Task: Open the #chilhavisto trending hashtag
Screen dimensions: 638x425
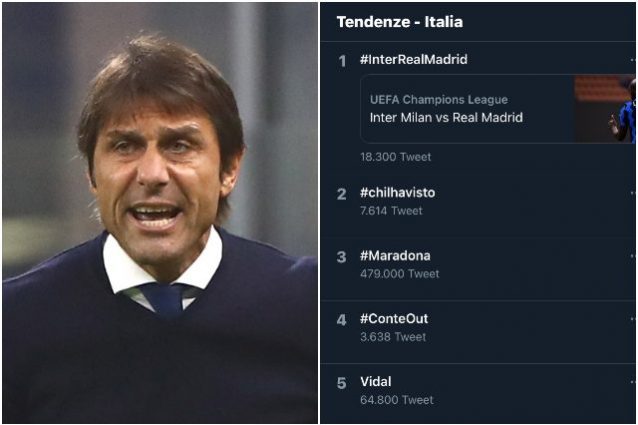Action: point(398,193)
